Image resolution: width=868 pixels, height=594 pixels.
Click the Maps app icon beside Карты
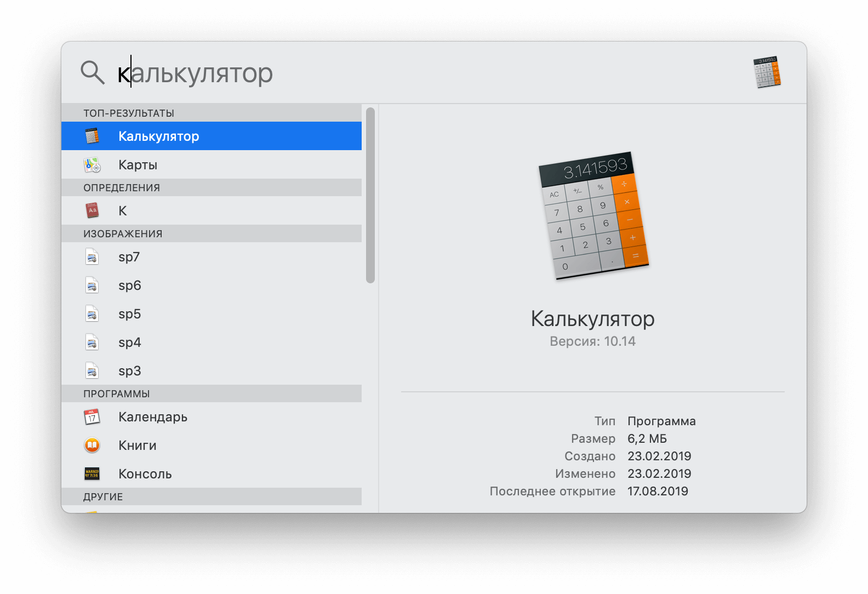click(x=92, y=164)
